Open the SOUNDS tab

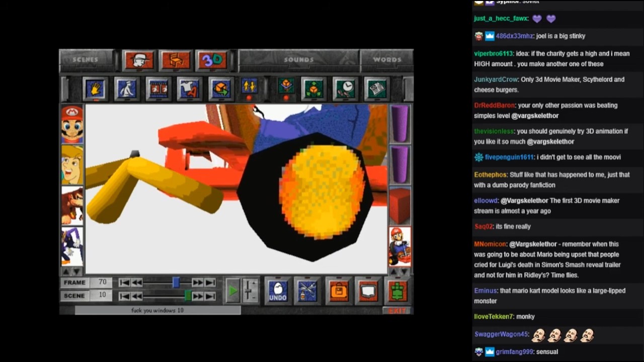(x=298, y=60)
